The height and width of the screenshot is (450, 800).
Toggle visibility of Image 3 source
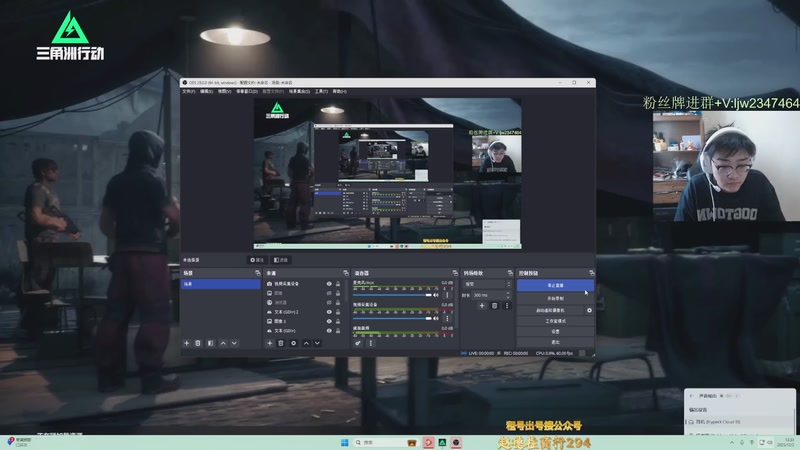click(x=329, y=321)
